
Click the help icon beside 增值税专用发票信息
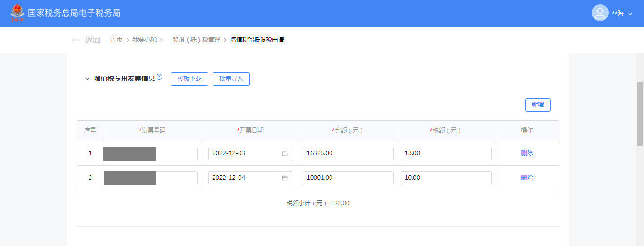pos(159,77)
